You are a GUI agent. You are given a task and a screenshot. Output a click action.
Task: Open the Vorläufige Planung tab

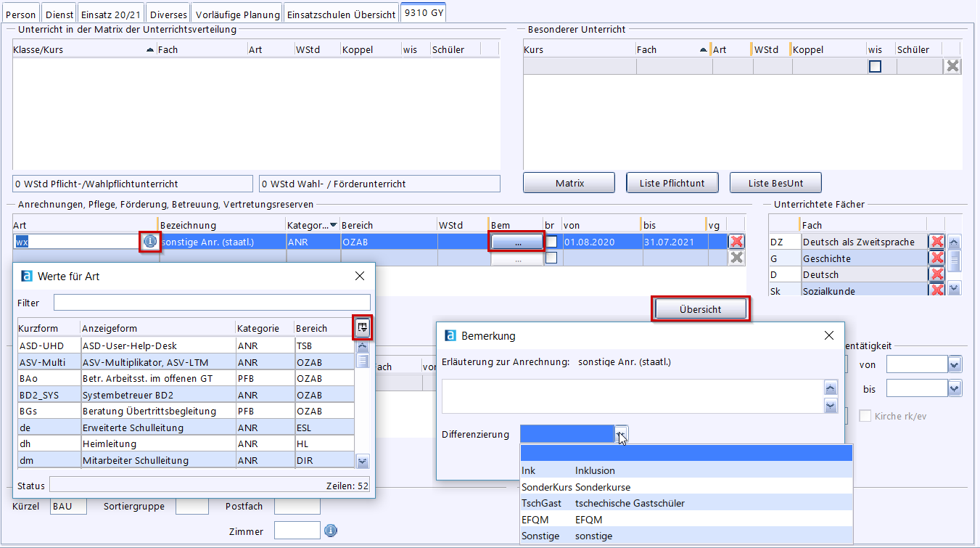coord(237,15)
